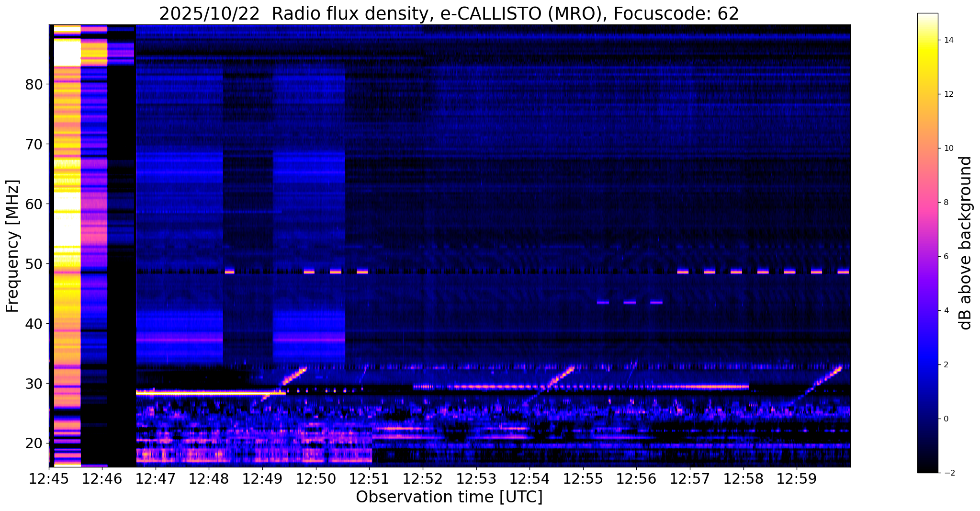Click the "Frequency [MHz]" axis label
This screenshot has width=980, height=511.
[12, 246]
